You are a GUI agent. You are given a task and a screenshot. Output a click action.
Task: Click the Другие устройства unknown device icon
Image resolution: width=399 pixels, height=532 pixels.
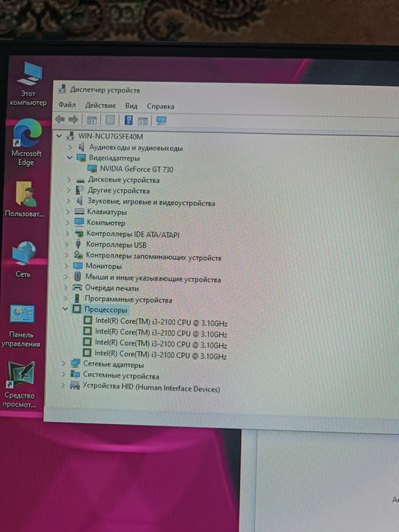click(80, 190)
